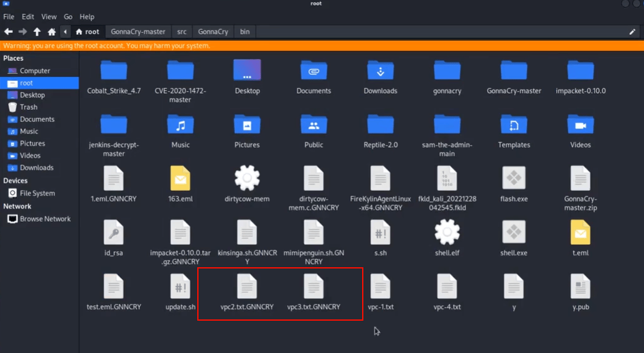Viewport: 644px width, 353px height.
Task: Select the root path bar button
Action: click(x=88, y=32)
